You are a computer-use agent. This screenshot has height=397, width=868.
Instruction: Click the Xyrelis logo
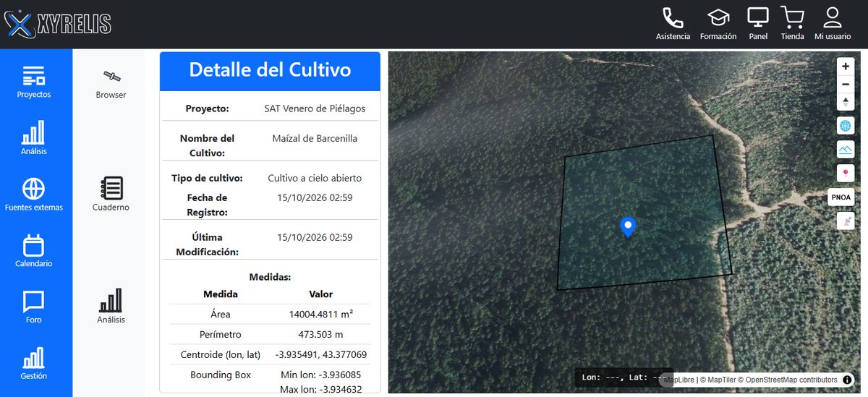pyautogui.click(x=58, y=25)
